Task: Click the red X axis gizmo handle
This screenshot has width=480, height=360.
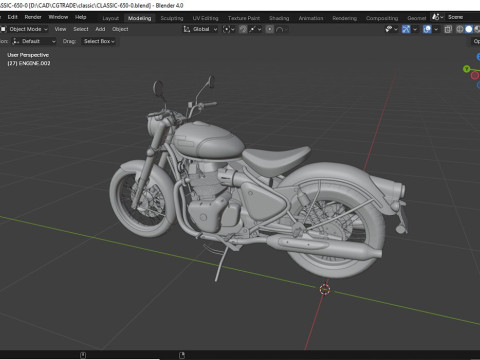Action: tap(475, 75)
